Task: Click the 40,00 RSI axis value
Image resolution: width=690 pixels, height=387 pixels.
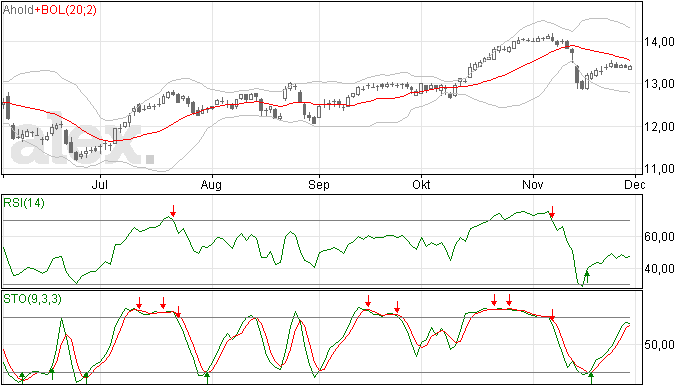Action: click(x=660, y=269)
